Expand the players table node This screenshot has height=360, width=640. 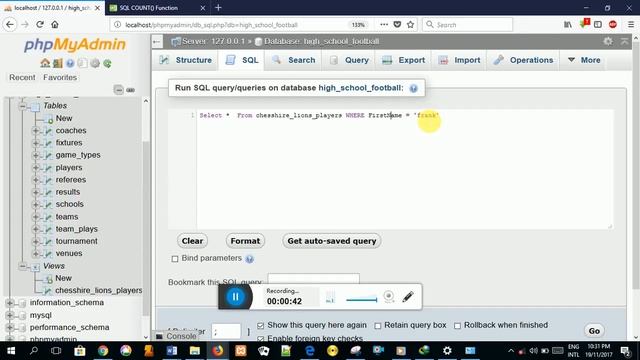click(36, 167)
